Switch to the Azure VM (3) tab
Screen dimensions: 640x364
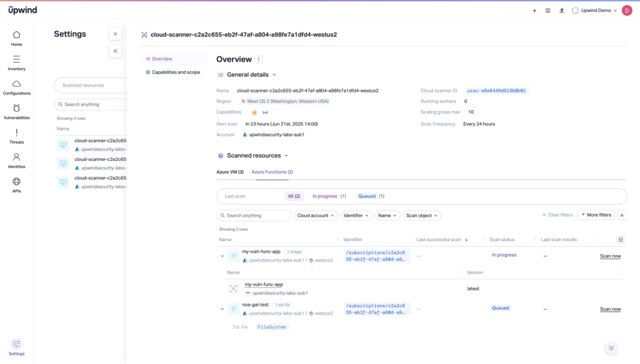[x=230, y=172]
